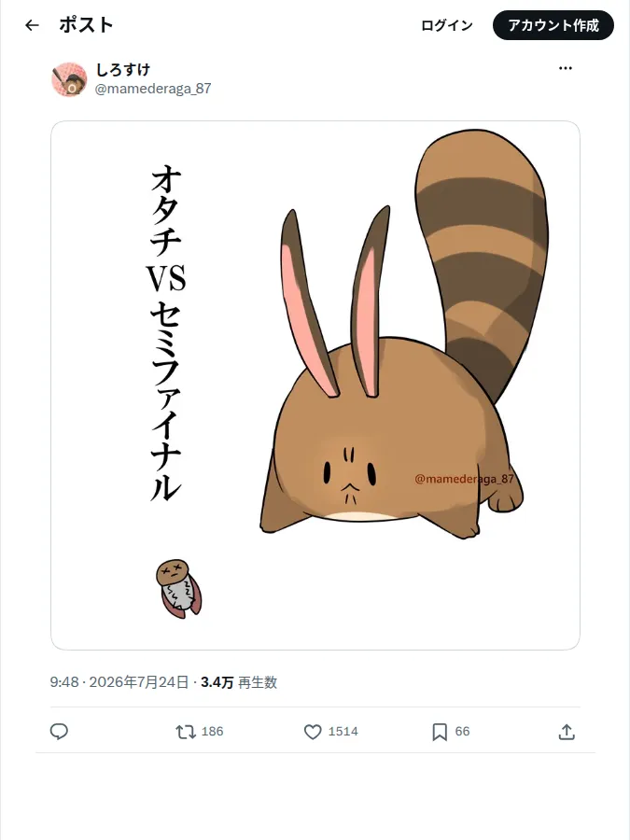630x840 pixels.
Task: Click the 9:48 · 2026年7月24日 timestamp
Action: 119,682
